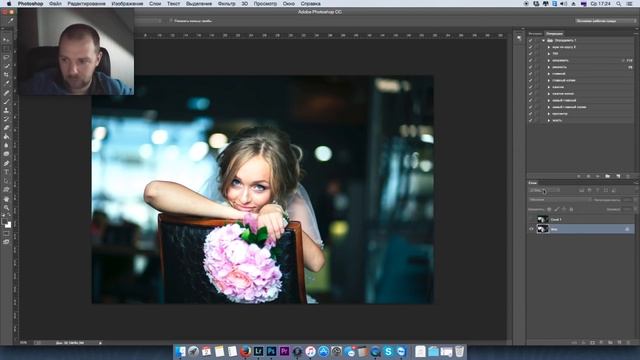640x360 pixels.
Task: Open Spotlight search in the menu bar
Action: pos(619,3)
